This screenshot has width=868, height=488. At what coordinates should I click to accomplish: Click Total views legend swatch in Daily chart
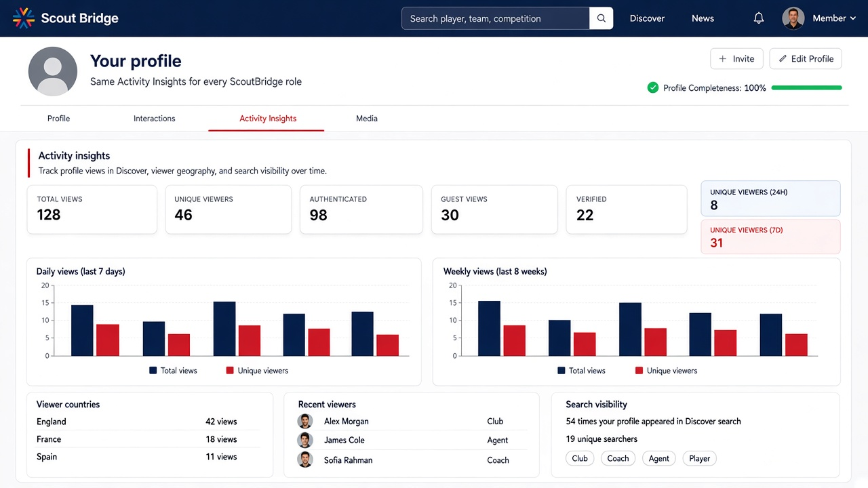[x=153, y=371]
